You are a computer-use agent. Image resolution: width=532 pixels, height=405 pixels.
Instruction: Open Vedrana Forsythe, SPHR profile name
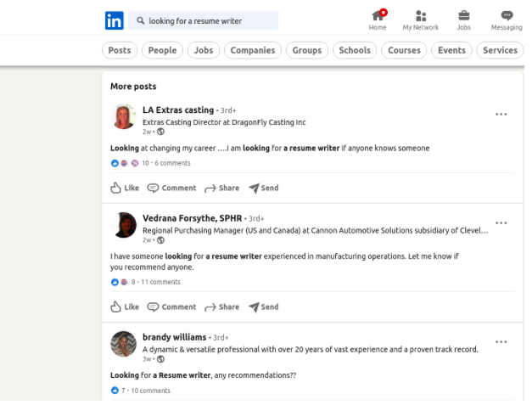192,218
